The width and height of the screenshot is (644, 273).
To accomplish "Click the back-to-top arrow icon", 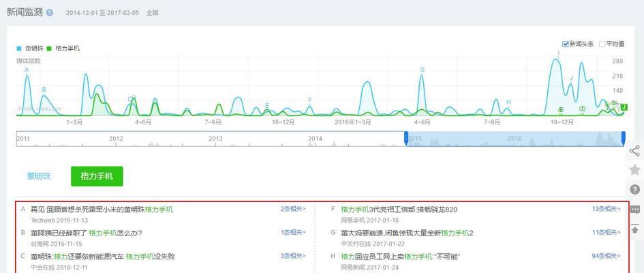I will (634, 229).
